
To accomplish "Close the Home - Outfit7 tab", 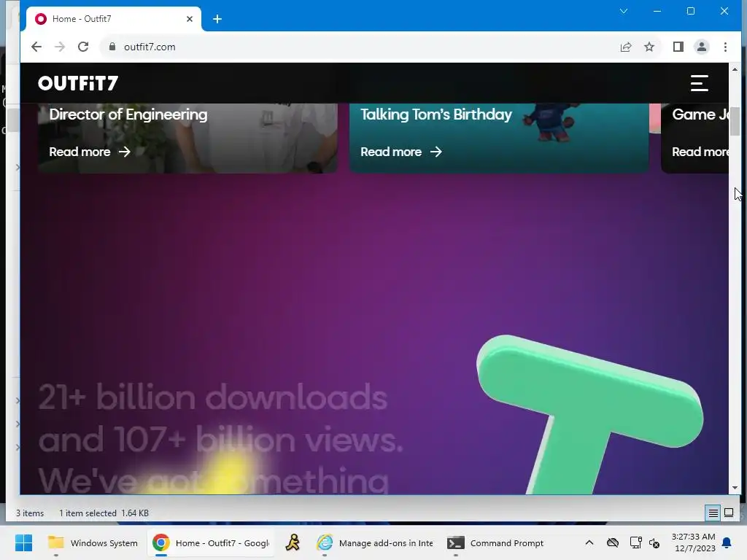I will pos(190,19).
